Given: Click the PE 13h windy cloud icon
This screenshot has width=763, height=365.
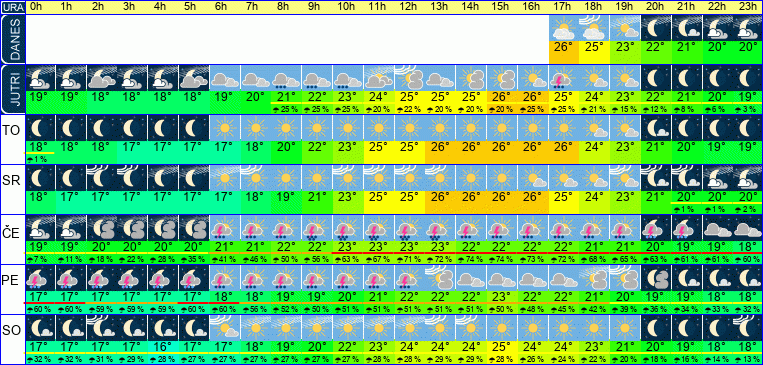Looking at the screenshot, I should 440,278.
